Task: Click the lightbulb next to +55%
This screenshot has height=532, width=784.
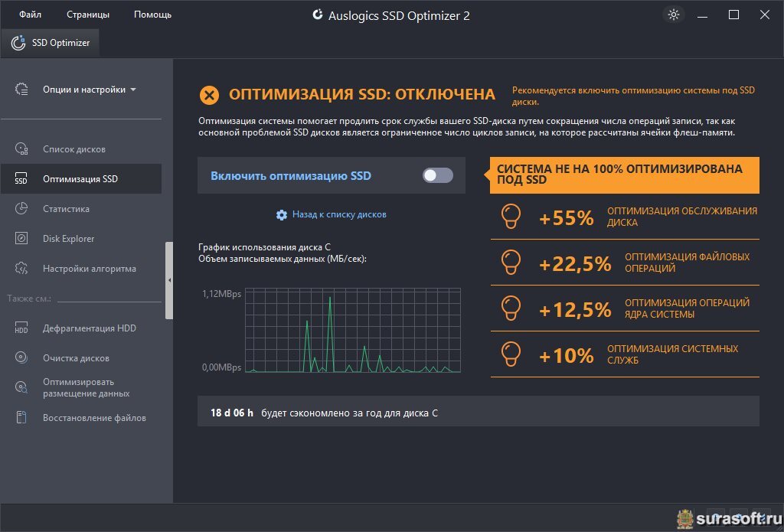Action: pyautogui.click(x=511, y=217)
